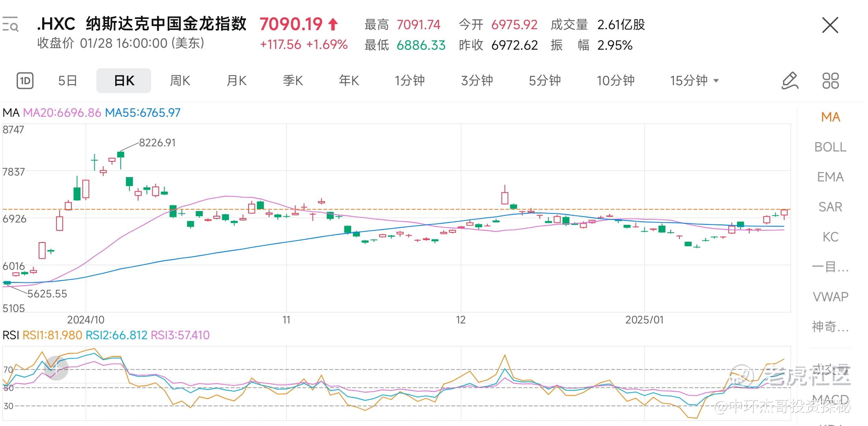Select the MACD sub-indicator

tap(831, 399)
